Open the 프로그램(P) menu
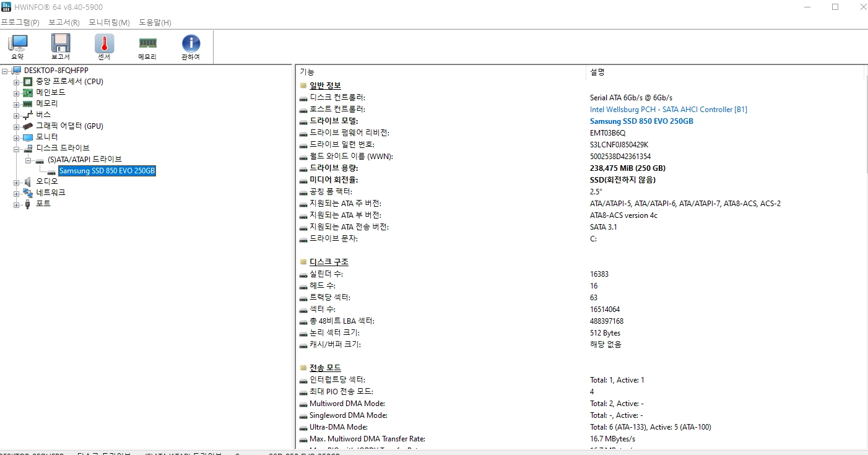The width and height of the screenshot is (868, 455). [20, 22]
